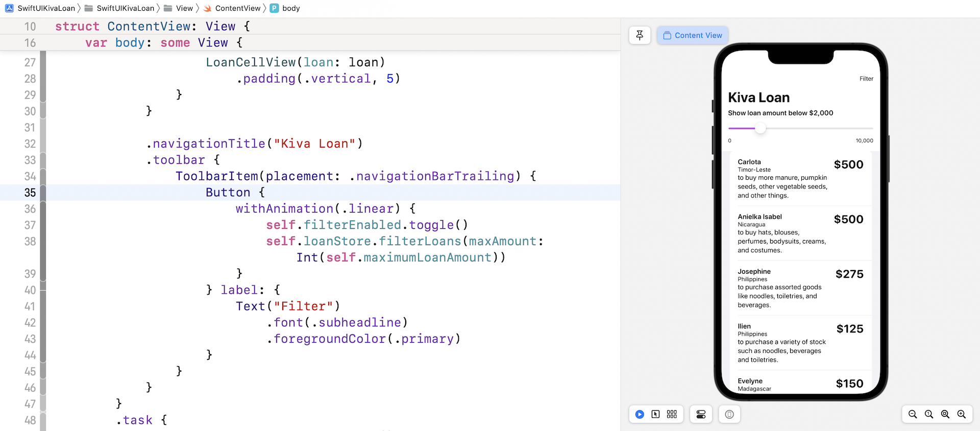
Task: Click .padding(.vertical, 5) modifier
Action: [318, 79]
